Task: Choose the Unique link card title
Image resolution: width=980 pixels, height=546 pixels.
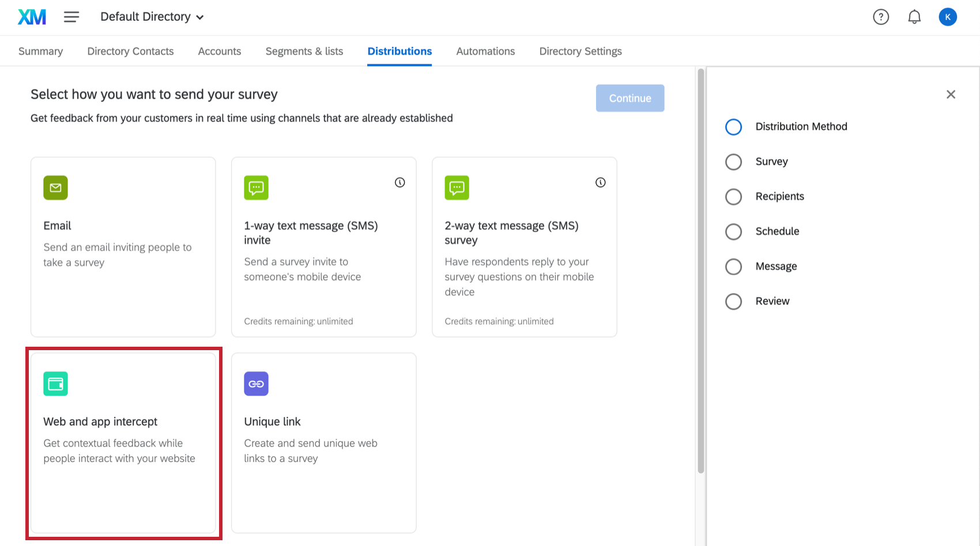Action: tap(272, 422)
